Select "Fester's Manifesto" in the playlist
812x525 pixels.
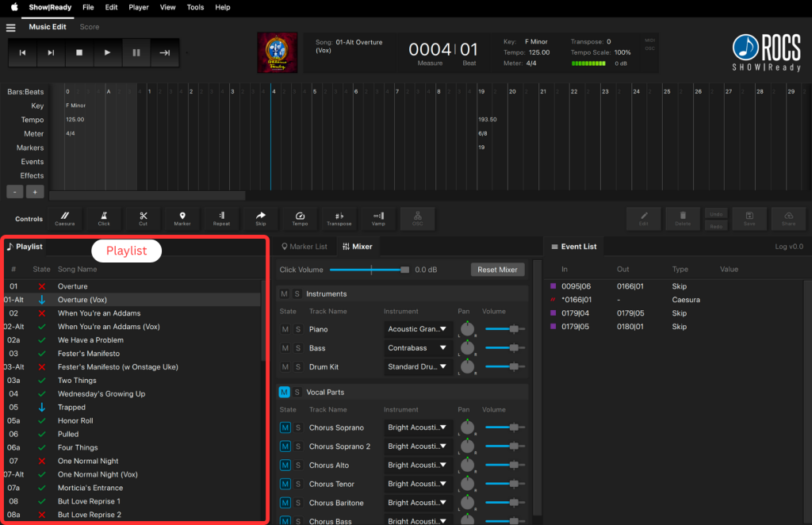89,354
